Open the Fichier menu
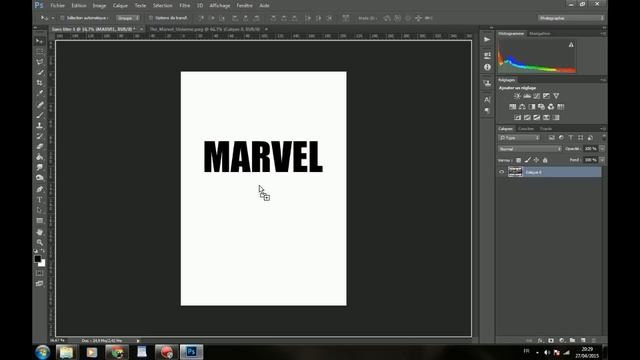Image resolution: width=640 pixels, height=360 pixels. tap(58, 6)
